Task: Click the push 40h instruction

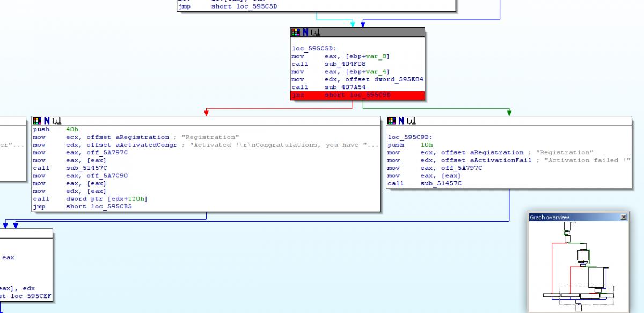Action: pos(55,130)
